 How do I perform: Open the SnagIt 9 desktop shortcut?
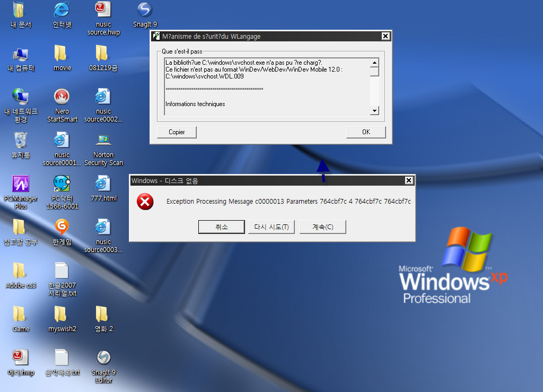(145, 10)
